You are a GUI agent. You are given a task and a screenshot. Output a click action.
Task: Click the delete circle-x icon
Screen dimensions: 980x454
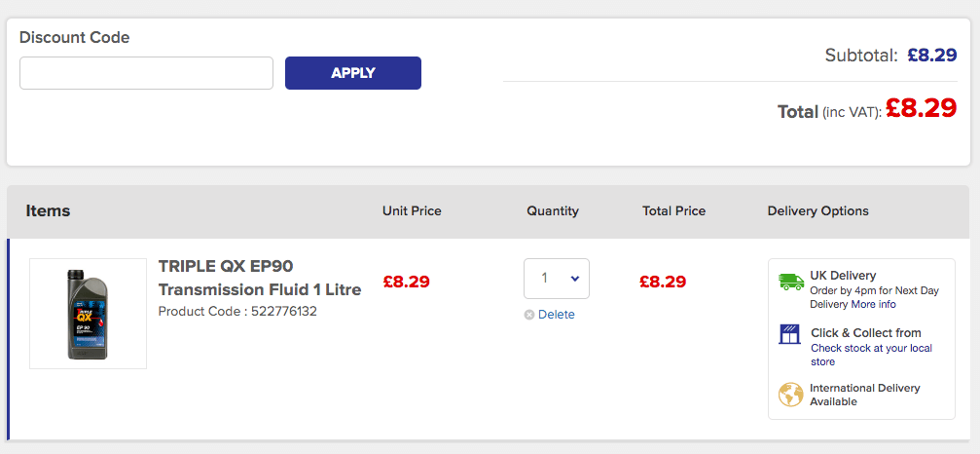[529, 315]
